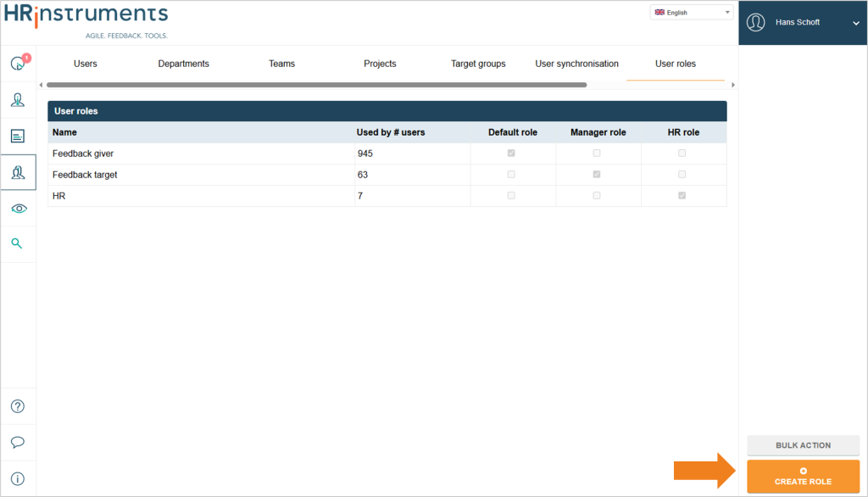Image resolution: width=868 pixels, height=497 pixels.
Task: Open the English language dropdown
Action: pyautogui.click(x=692, y=12)
